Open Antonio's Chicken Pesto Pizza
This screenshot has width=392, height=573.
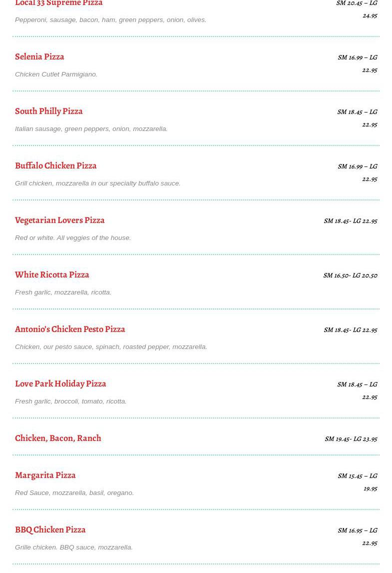(70, 329)
